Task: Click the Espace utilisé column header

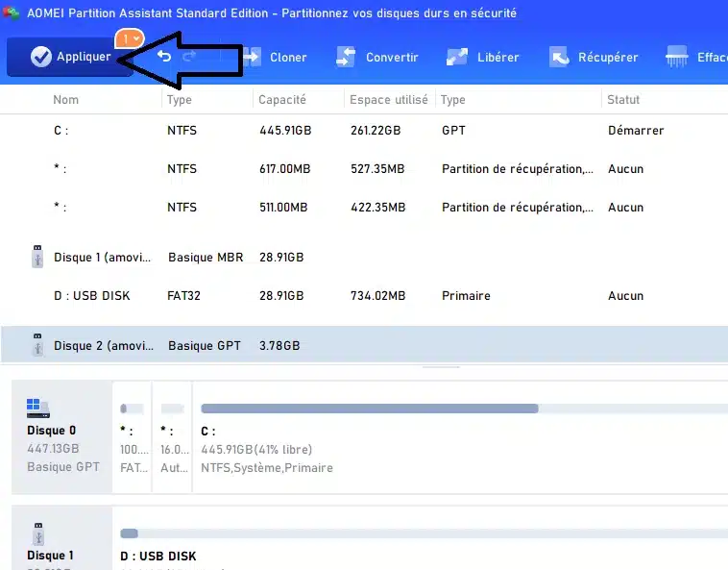Action: pos(389,99)
